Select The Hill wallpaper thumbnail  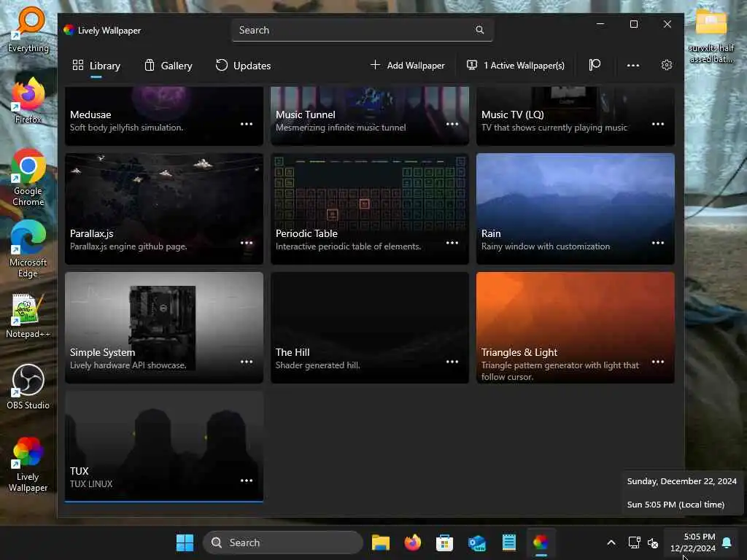coord(370,327)
